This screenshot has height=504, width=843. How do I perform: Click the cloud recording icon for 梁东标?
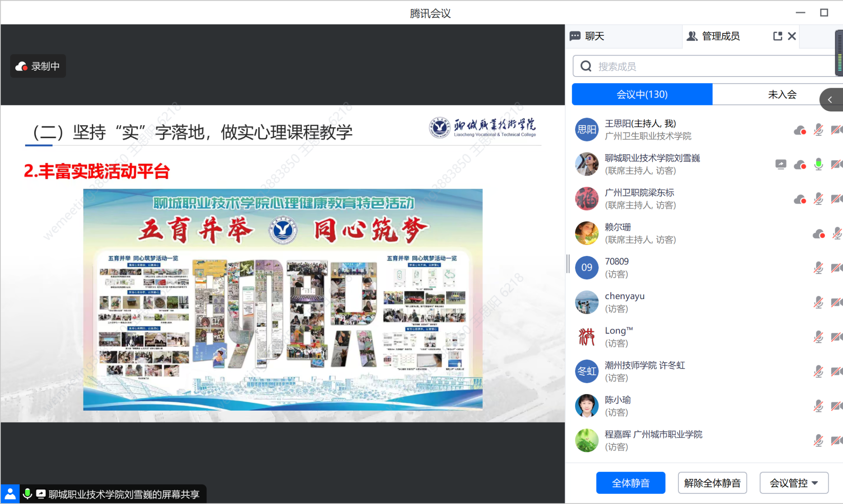tap(800, 200)
